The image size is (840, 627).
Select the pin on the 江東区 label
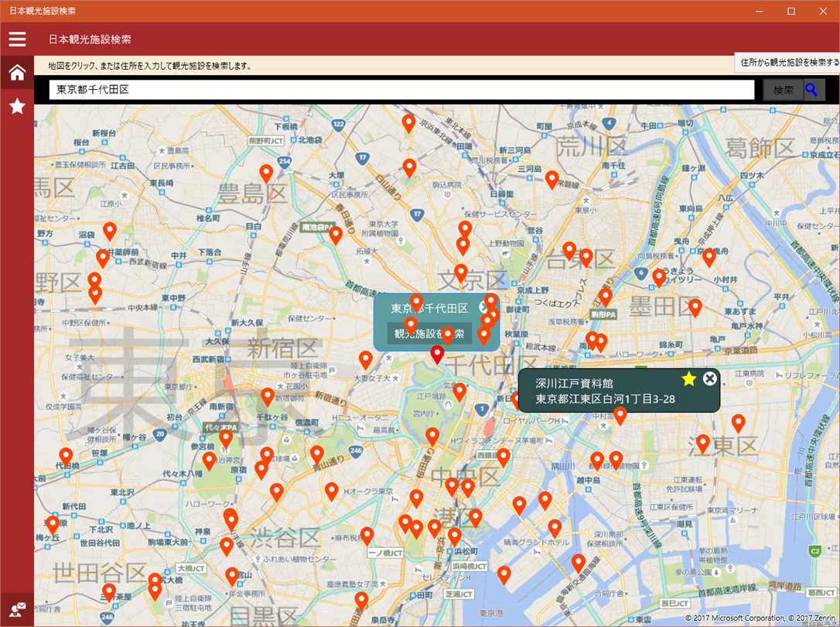point(703,444)
